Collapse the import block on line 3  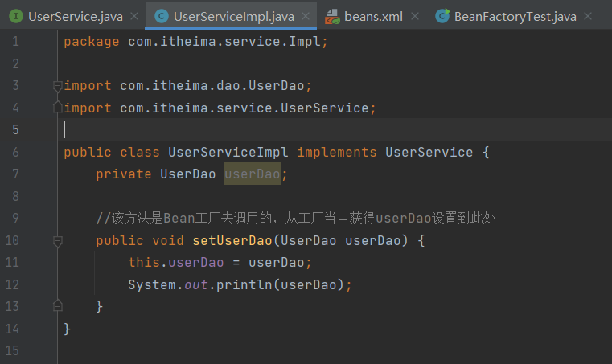pos(57,86)
